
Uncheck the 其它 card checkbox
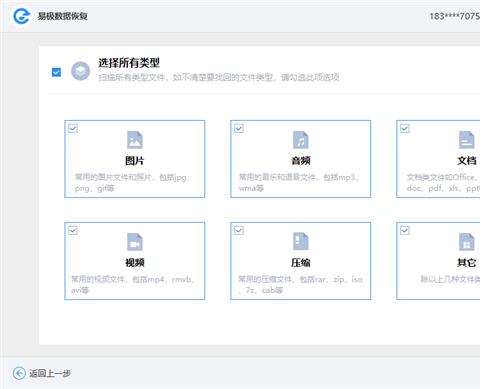pos(405,230)
